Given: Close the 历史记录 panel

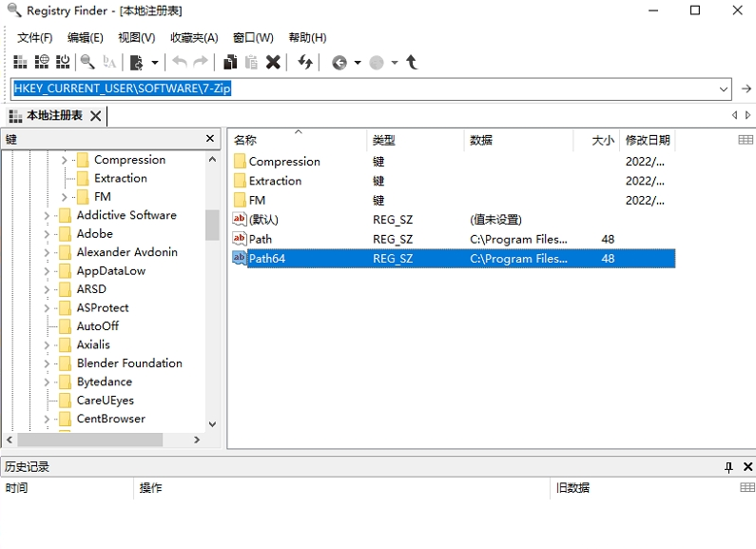Looking at the screenshot, I should coord(747,467).
